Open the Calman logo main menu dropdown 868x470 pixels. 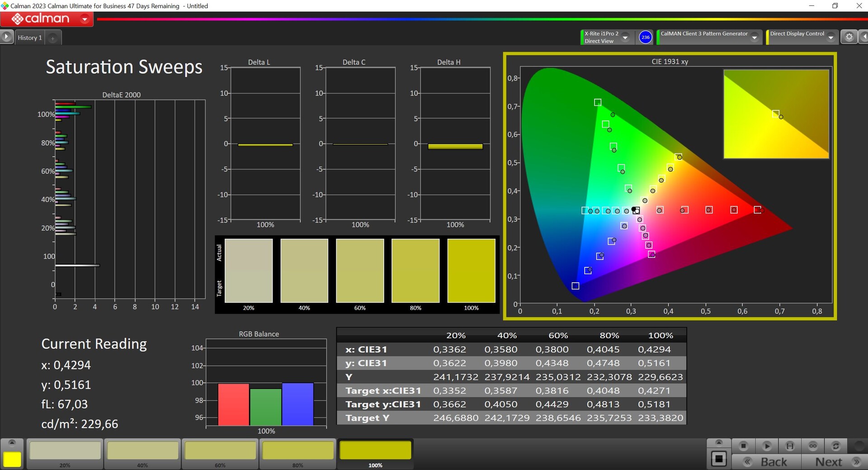85,19
